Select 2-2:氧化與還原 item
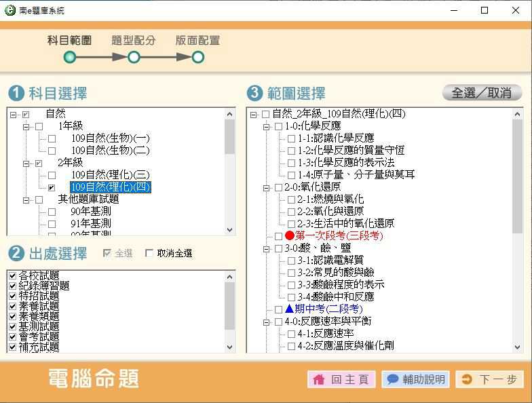 click(x=330, y=212)
